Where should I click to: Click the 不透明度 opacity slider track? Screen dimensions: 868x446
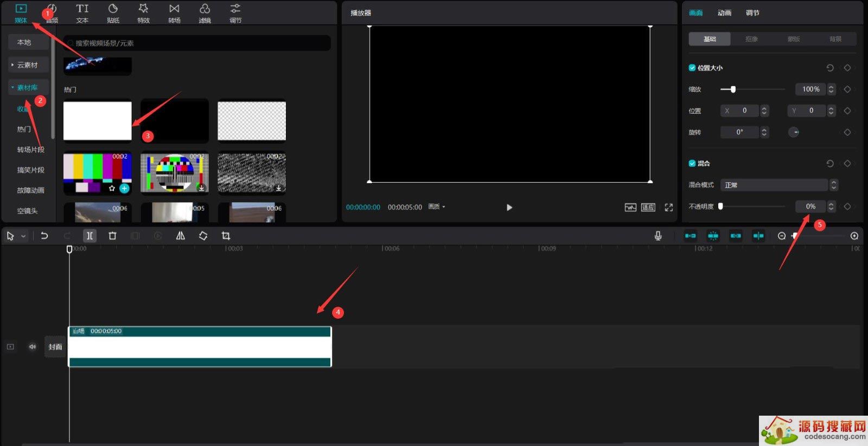[x=753, y=206]
